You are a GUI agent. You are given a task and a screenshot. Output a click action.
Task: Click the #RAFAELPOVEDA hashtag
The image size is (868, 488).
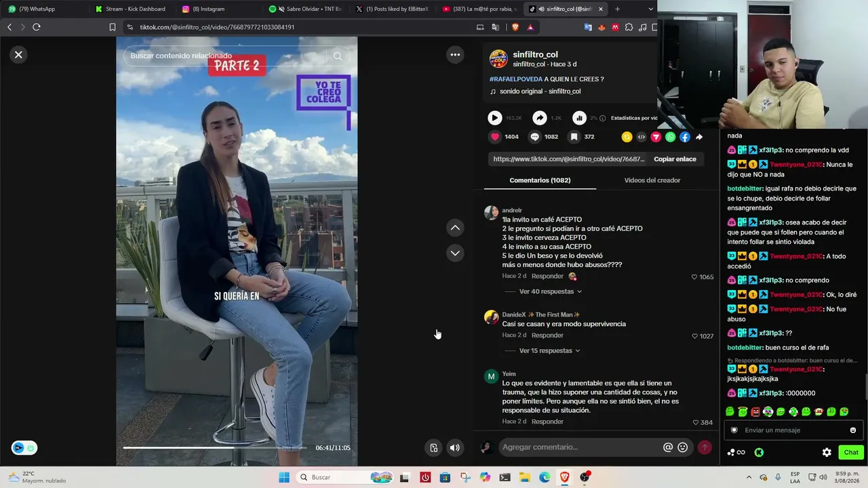tap(516, 79)
